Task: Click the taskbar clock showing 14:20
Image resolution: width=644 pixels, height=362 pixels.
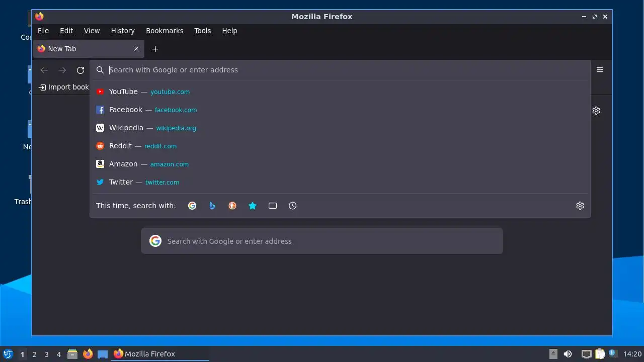Action: click(x=632, y=354)
